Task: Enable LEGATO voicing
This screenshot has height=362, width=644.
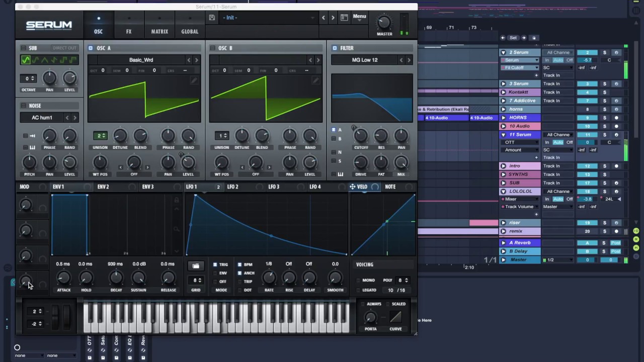Action: click(358, 290)
